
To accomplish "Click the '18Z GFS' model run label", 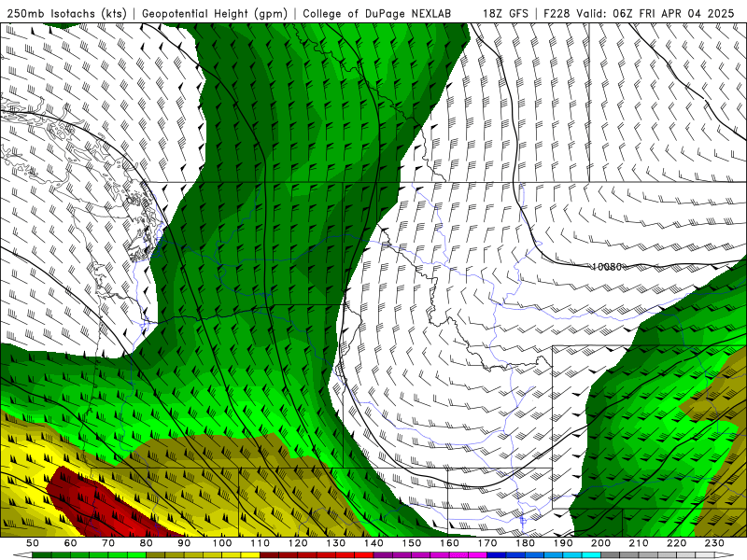I will point(505,13).
